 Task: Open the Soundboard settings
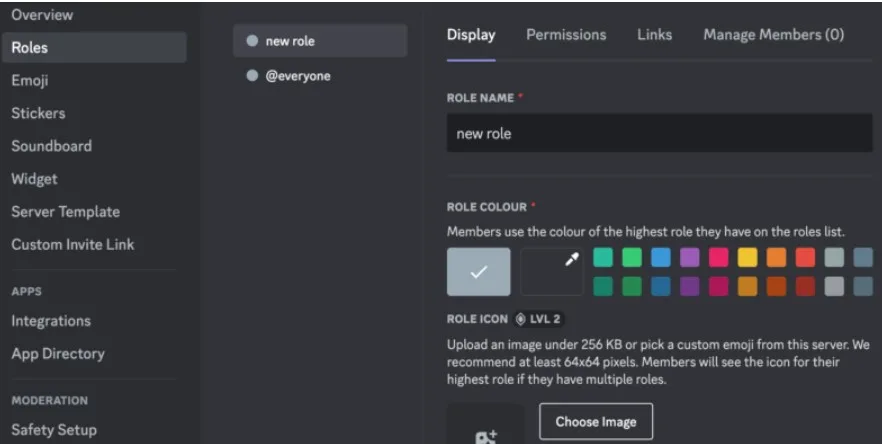(51, 146)
